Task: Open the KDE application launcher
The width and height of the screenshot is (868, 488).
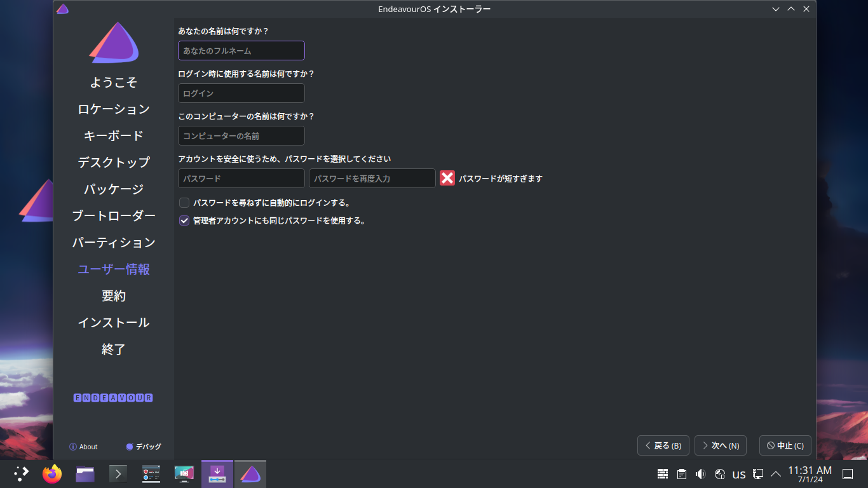Action: (22, 473)
